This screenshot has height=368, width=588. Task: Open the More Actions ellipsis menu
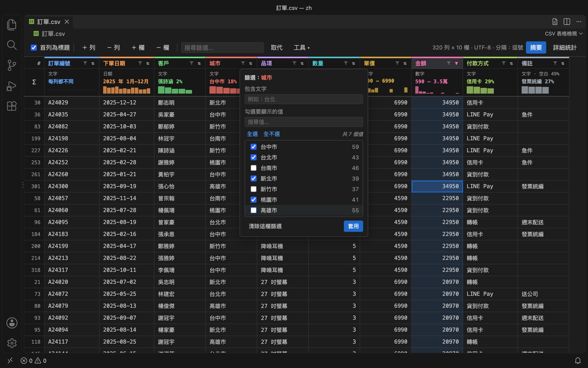pyautogui.click(x=579, y=22)
